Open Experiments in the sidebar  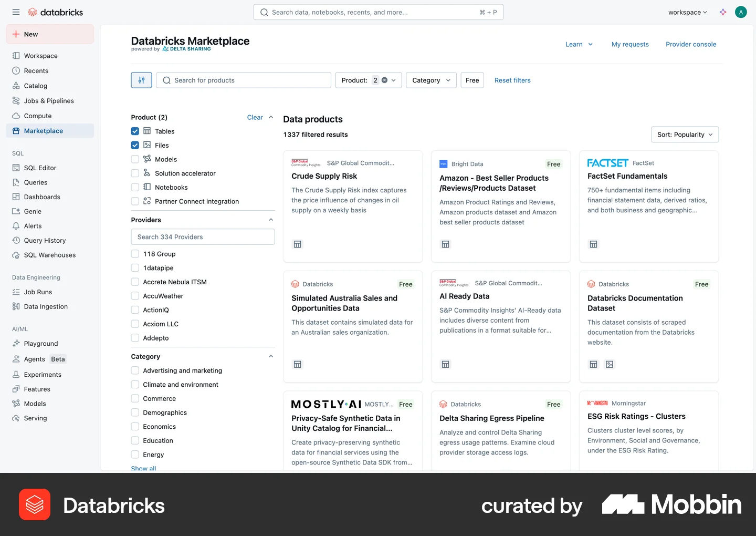pyautogui.click(x=50, y=375)
